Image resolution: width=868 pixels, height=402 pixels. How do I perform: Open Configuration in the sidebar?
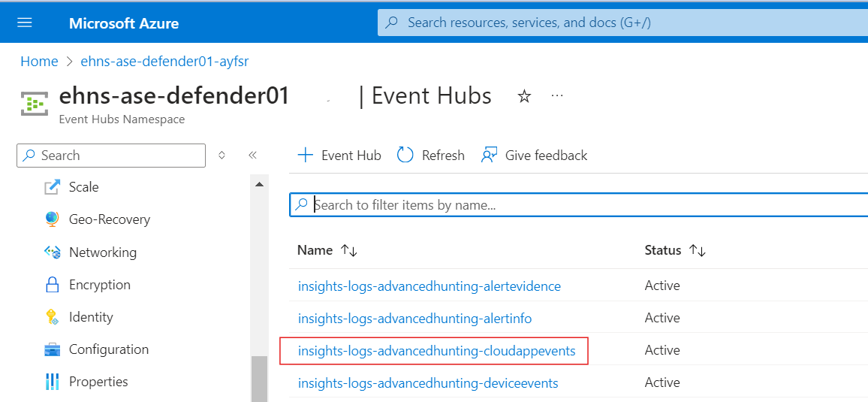click(108, 349)
